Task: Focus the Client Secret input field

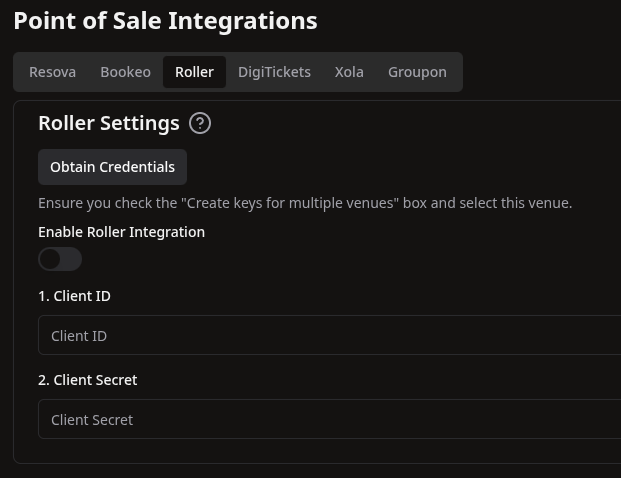Action: (330, 419)
